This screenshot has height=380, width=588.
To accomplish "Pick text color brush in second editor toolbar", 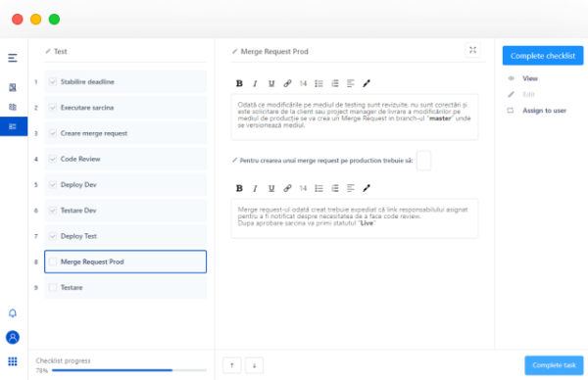I will tap(367, 188).
